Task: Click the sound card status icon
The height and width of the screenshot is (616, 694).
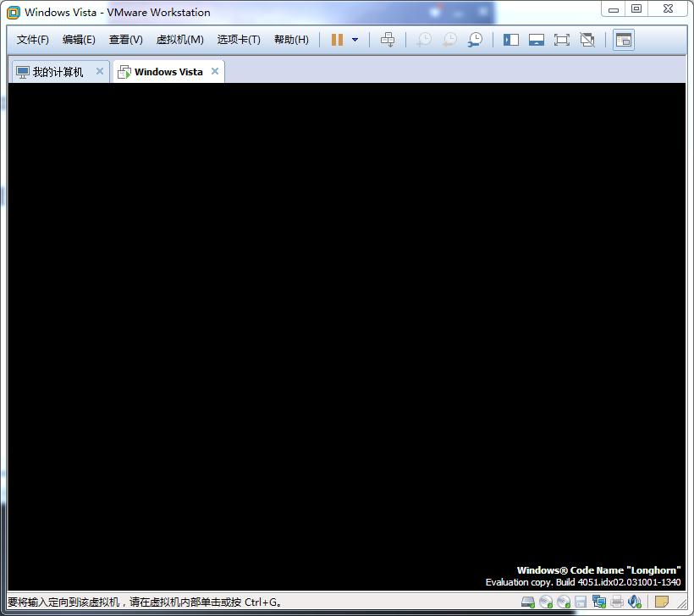Action: coord(635,602)
